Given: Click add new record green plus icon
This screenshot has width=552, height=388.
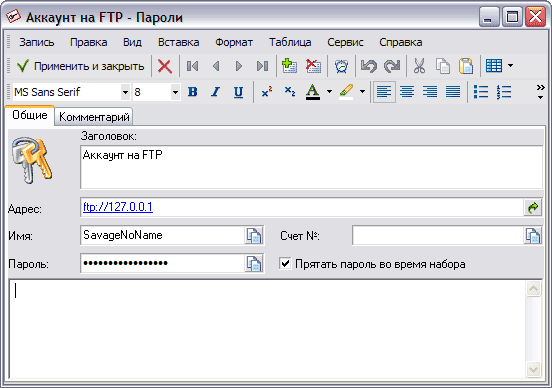Looking at the screenshot, I should point(289,66).
